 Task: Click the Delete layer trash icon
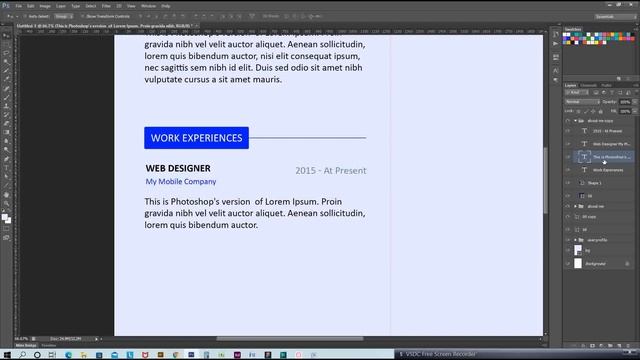pos(628,346)
